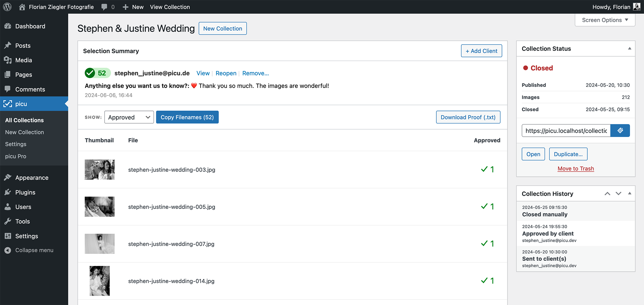Expand Screen Options panel
644x305 pixels.
[x=605, y=20]
